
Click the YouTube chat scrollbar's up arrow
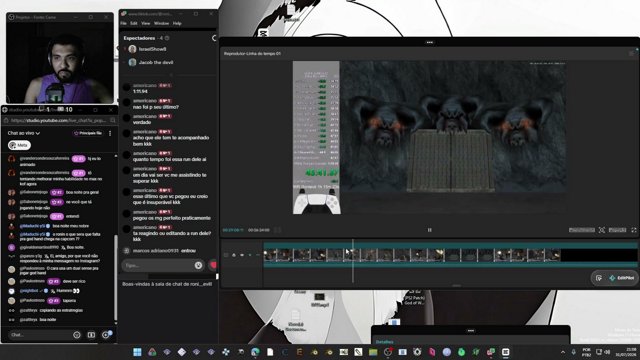coord(116,156)
